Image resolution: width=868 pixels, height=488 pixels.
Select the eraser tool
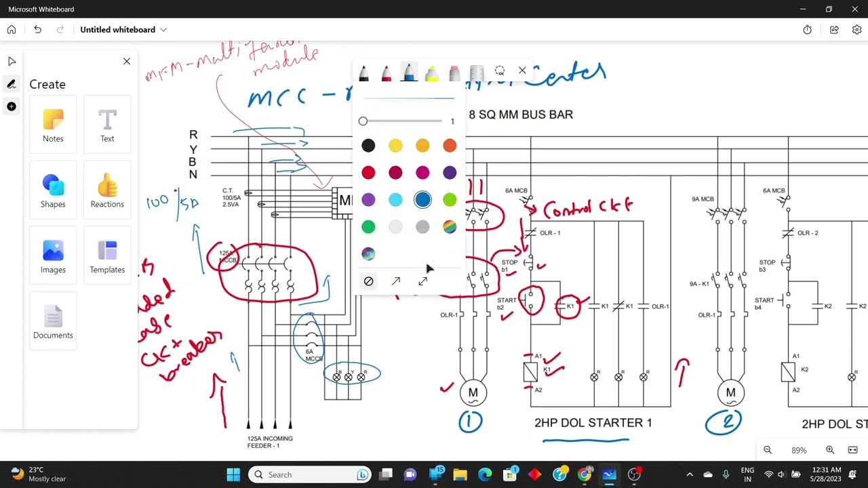[454, 73]
